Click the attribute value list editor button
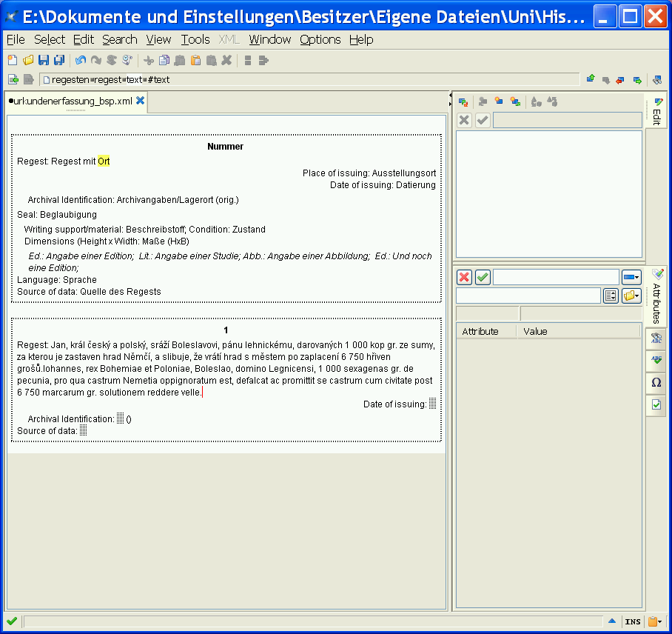Viewport: 672px width, 634px height. point(611,296)
